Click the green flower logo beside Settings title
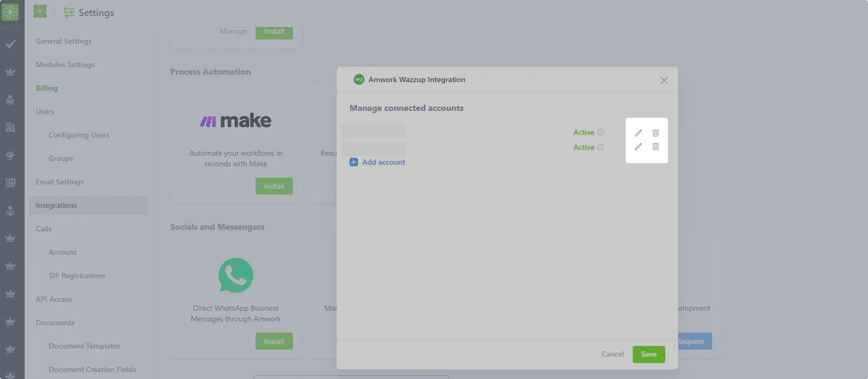Screen dimensions: 868x379 pyautogui.click(x=40, y=11)
